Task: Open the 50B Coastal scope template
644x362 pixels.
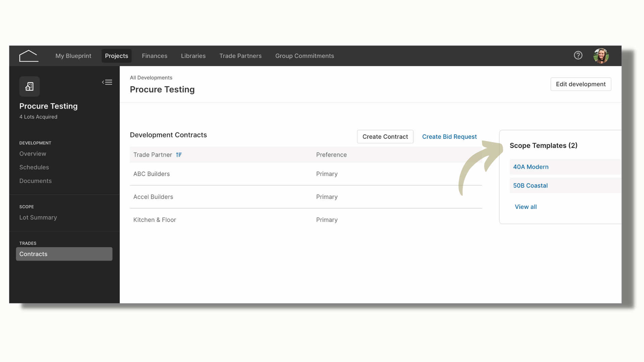Action: (x=530, y=186)
